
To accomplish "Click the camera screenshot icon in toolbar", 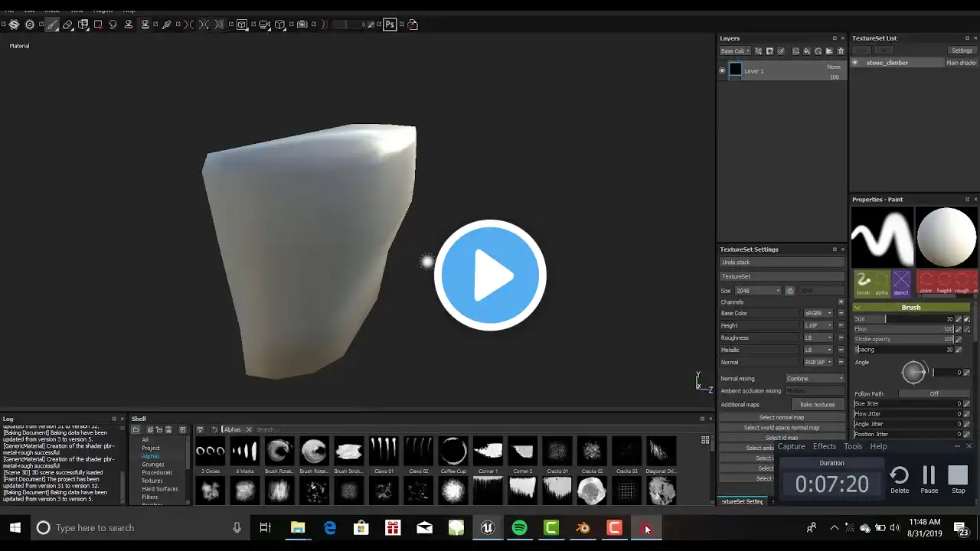I will (302, 24).
